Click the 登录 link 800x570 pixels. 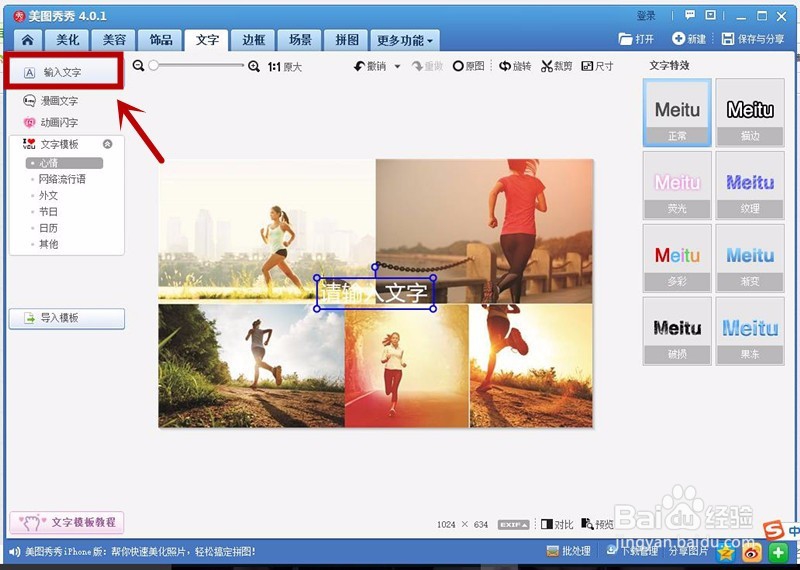point(646,16)
